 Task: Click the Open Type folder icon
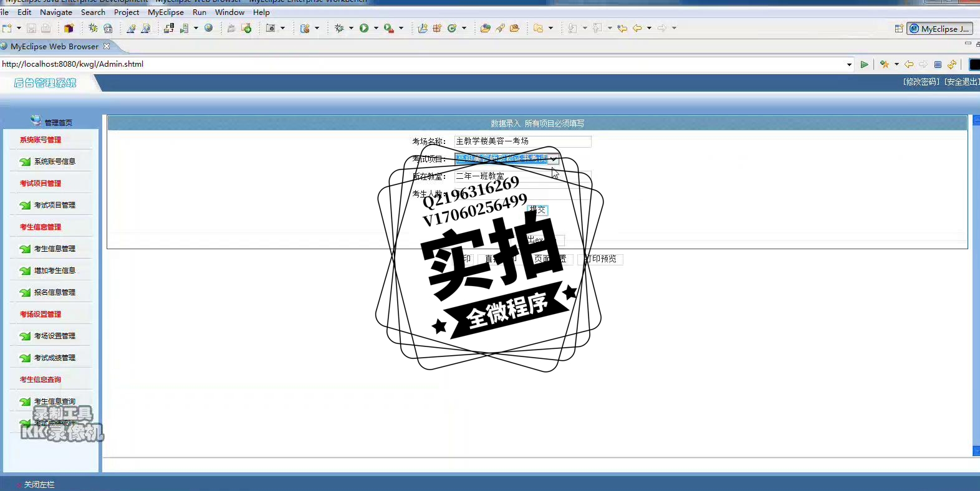[485, 28]
